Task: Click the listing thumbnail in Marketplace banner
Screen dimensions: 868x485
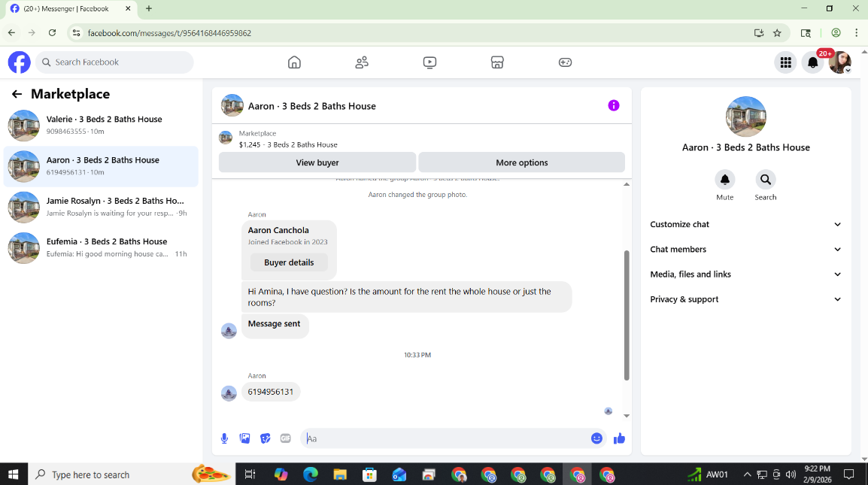Action: (x=226, y=138)
